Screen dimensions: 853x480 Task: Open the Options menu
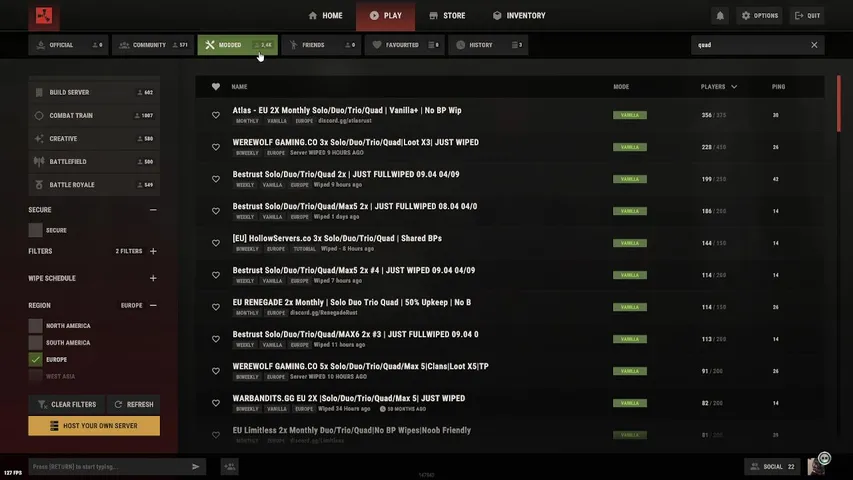759,16
